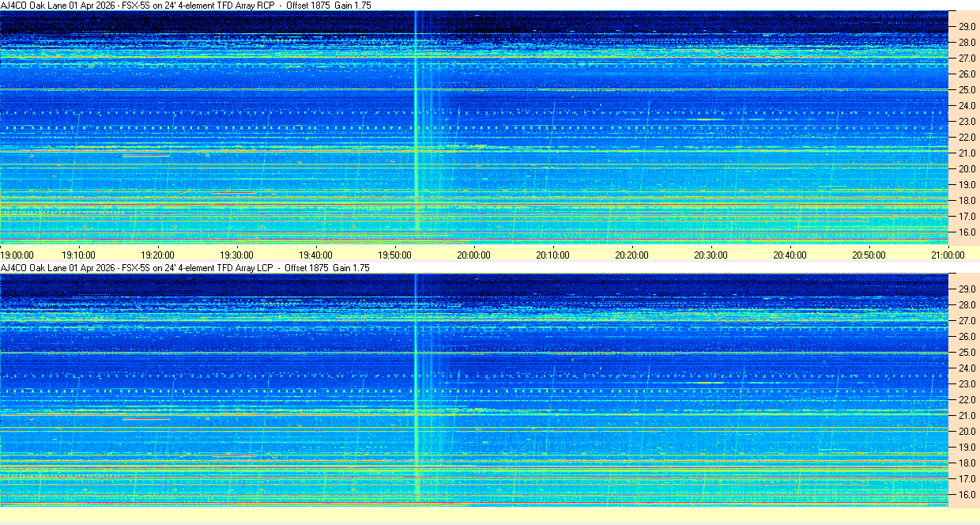Viewport: 980px width, 525px height.
Task: Select the 20:30:00 time axis label
Action: coord(710,255)
